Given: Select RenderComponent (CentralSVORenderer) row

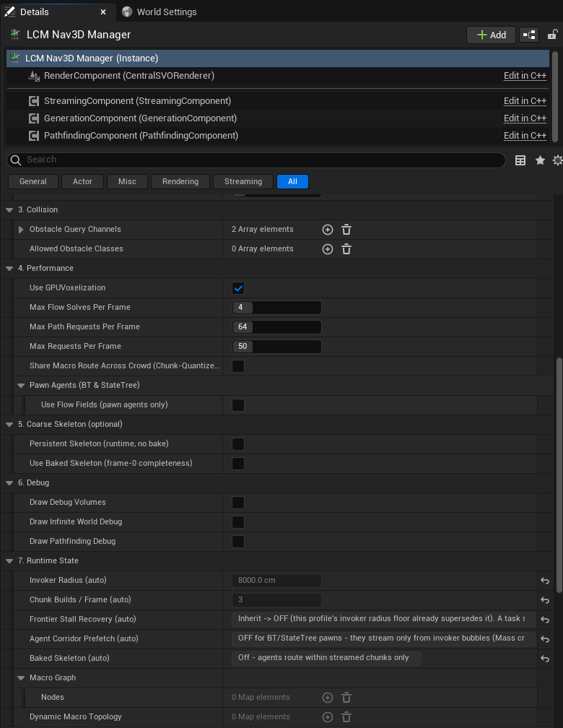Looking at the screenshot, I should click(x=278, y=76).
